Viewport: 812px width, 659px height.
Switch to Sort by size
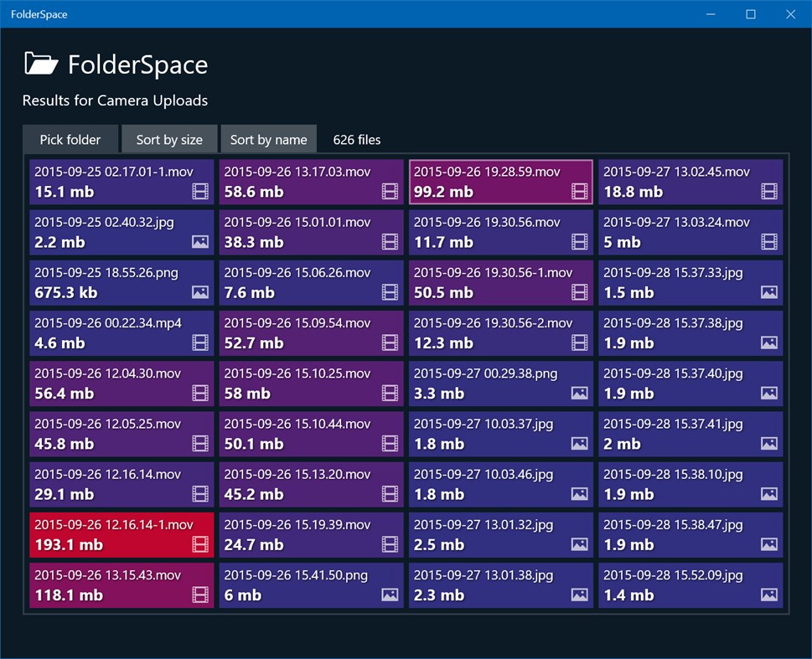(x=169, y=139)
